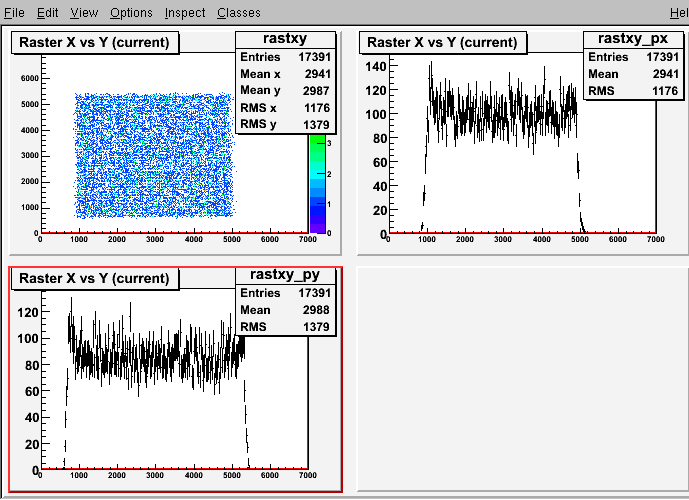This screenshot has height=500, width=689.
Task: Open the Classes menu
Action: pyautogui.click(x=239, y=13)
